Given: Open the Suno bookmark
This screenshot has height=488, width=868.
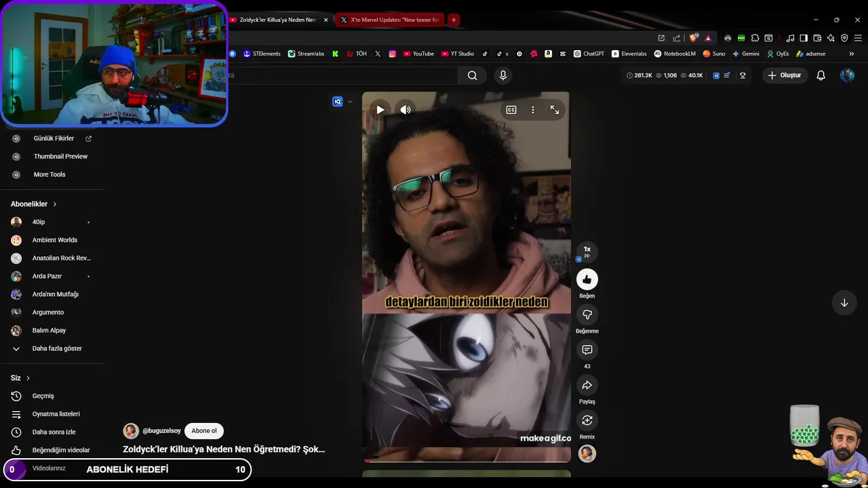Looking at the screenshot, I should (714, 54).
